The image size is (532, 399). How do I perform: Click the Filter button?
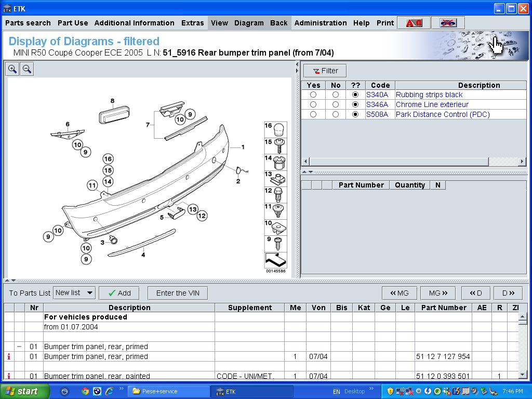click(325, 71)
